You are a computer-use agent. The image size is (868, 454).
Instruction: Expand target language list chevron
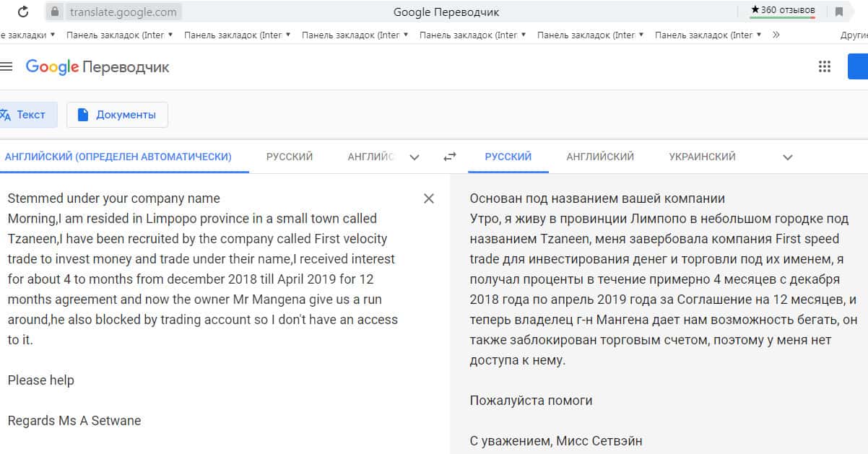(x=788, y=157)
